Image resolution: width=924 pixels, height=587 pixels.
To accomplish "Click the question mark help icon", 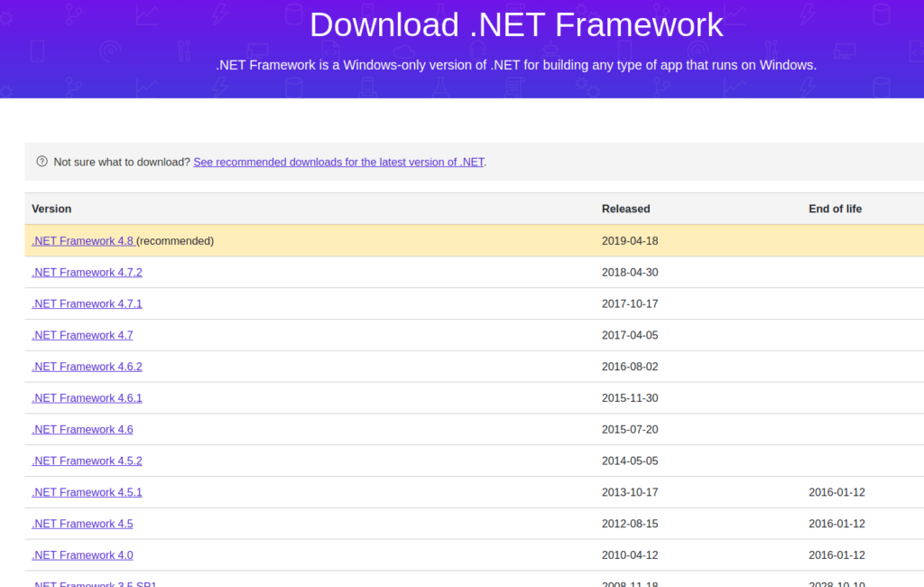I will click(x=42, y=162).
